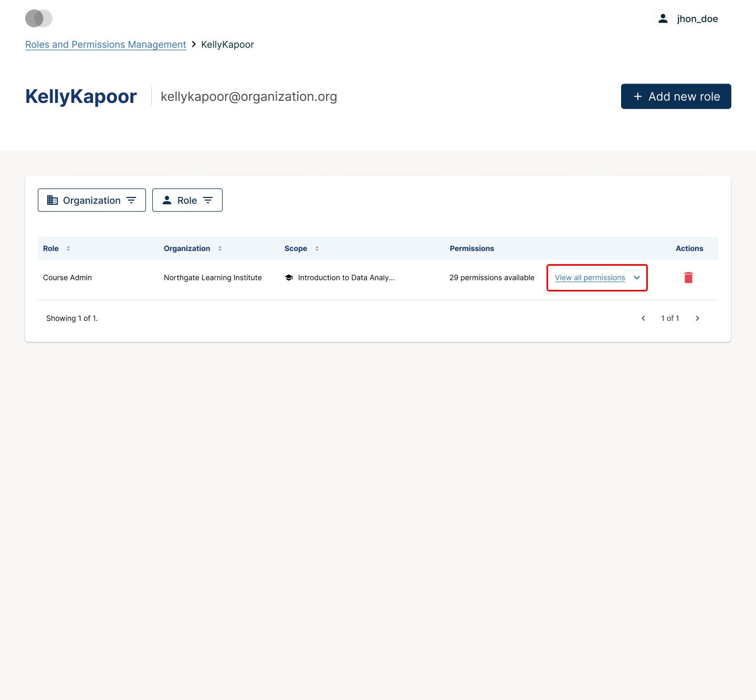Click the 1 of 1 page indicator
The height and width of the screenshot is (700, 756).
(x=670, y=318)
